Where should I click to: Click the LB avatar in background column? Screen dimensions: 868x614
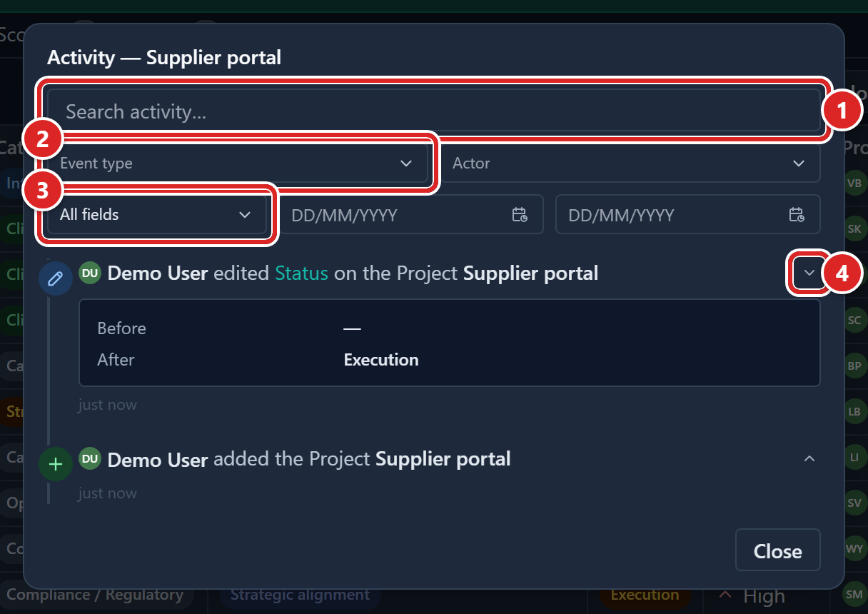(854, 411)
